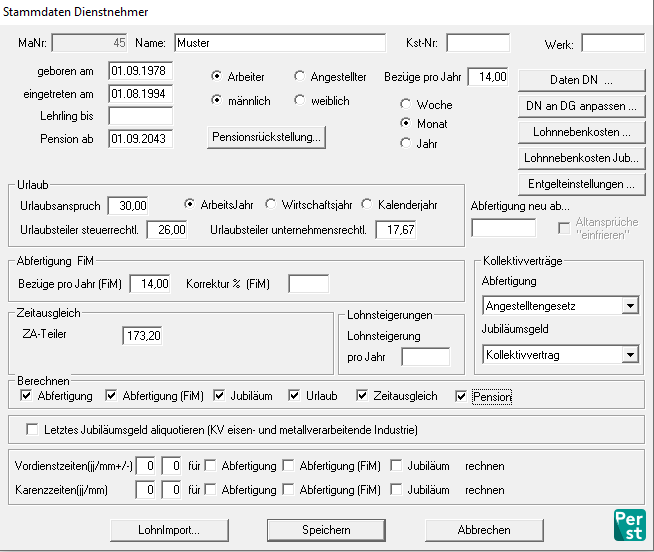Click the Vordienstzeiten months field

point(171,466)
